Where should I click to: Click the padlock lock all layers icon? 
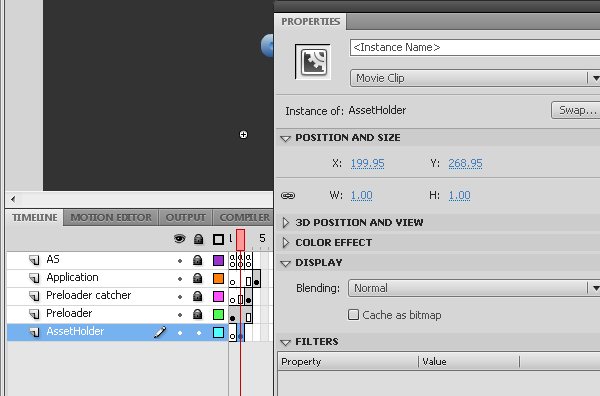198,239
